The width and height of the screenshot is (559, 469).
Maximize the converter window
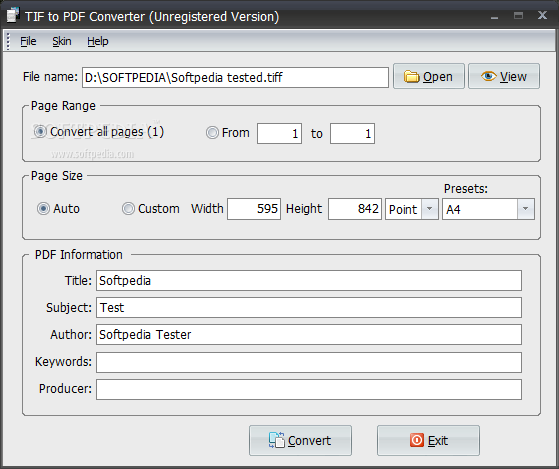pyautogui.click(x=518, y=15)
